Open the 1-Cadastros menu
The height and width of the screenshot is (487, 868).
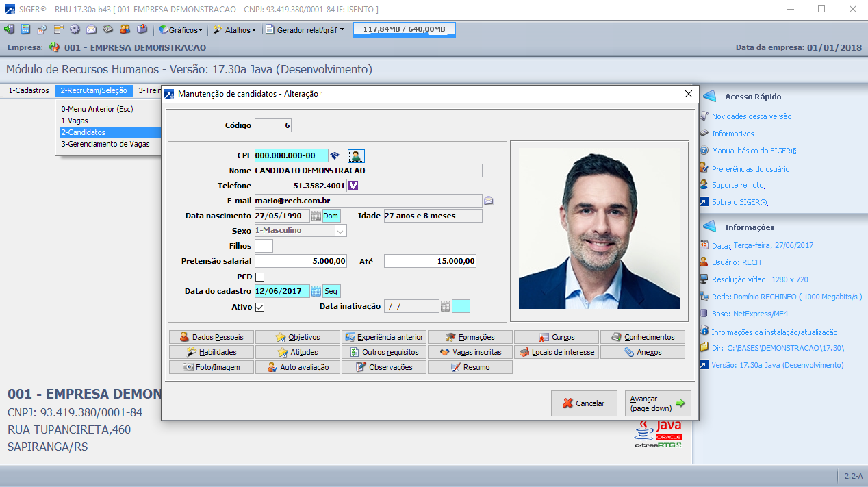pos(28,90)
